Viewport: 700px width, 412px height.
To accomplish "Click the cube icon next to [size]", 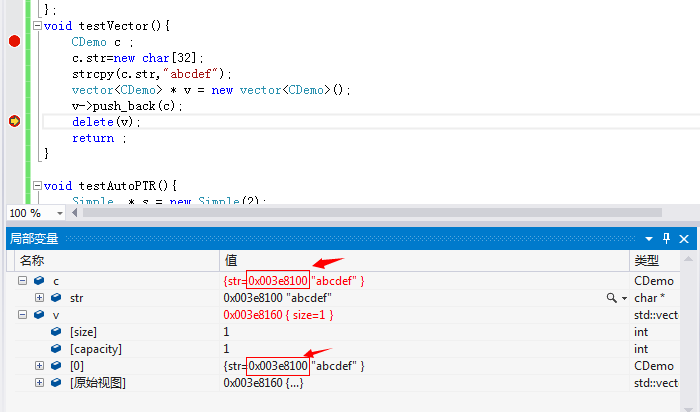I will point(56,331).
